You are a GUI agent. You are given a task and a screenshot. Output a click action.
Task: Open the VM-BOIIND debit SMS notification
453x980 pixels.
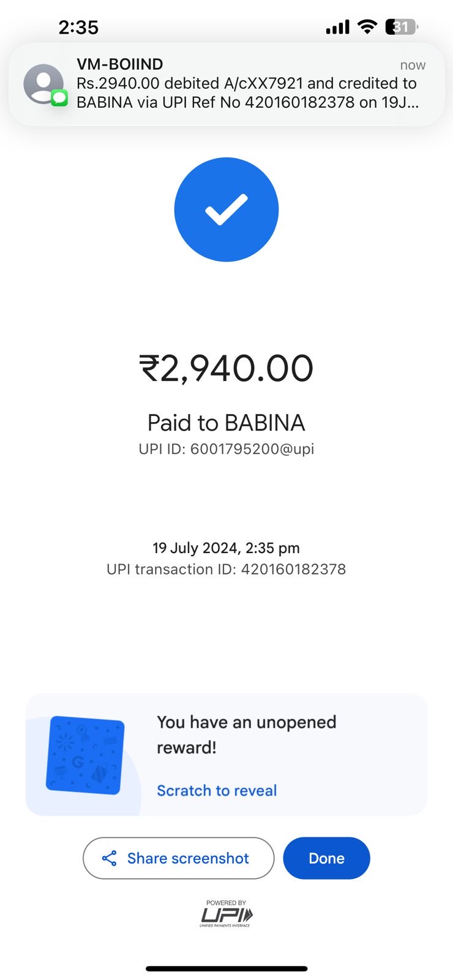click(245, 84)
